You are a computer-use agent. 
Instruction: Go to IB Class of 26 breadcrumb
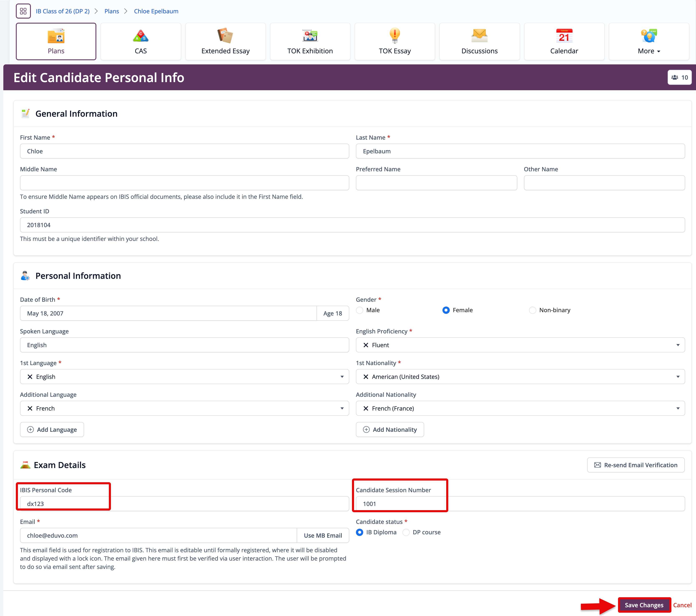pos(63,11)
